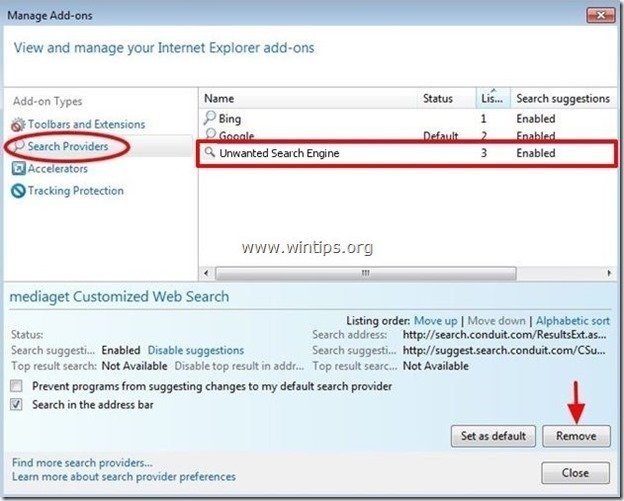This screenshot has width=624, height=501.
Task: Click the suggest.search.conduit.com address value
Action: coord(504,350)
